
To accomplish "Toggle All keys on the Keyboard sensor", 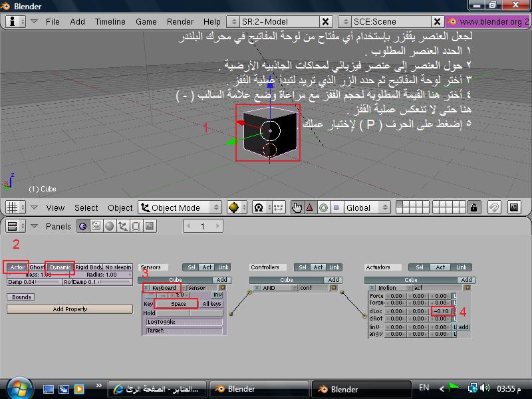I will click(211, 304).
